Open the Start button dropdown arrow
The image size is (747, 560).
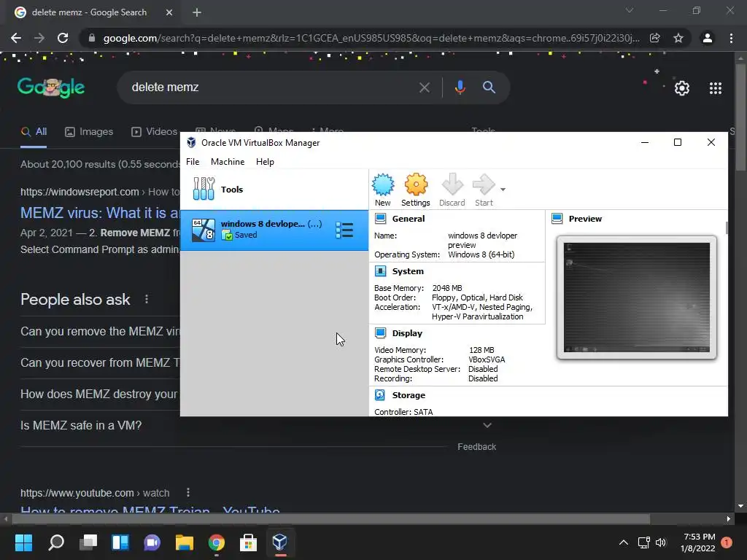click(x=503, y=190)
